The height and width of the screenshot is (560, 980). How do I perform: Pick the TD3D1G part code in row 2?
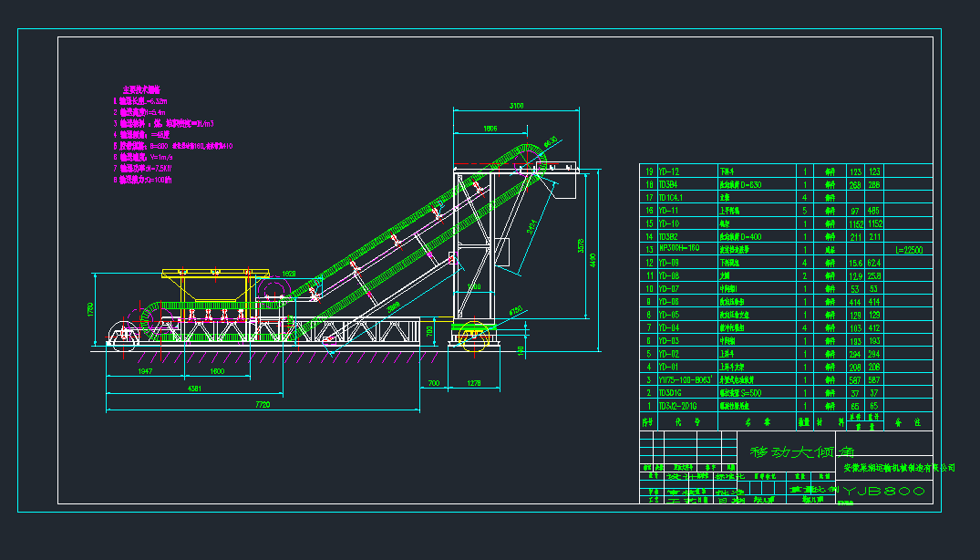click(x=672, y=393)
